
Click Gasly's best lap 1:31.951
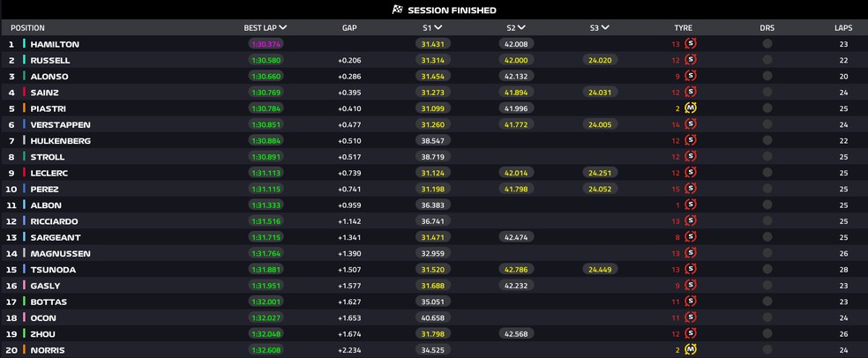(x=266, y=286)
